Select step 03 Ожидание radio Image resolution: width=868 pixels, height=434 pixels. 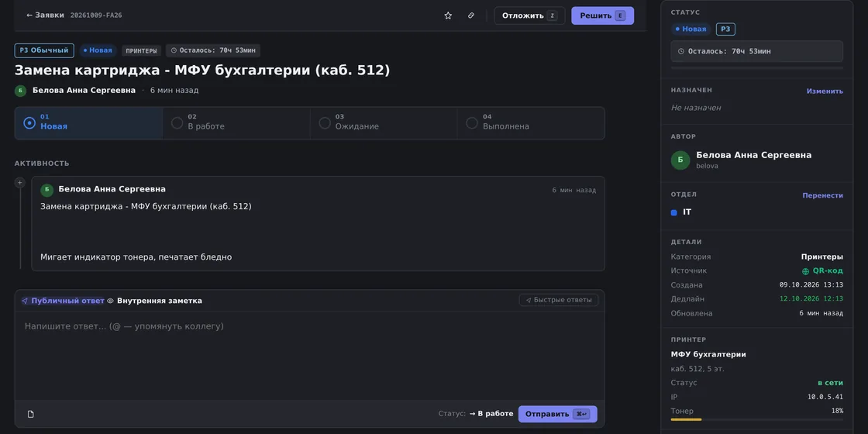coord(325,123)
